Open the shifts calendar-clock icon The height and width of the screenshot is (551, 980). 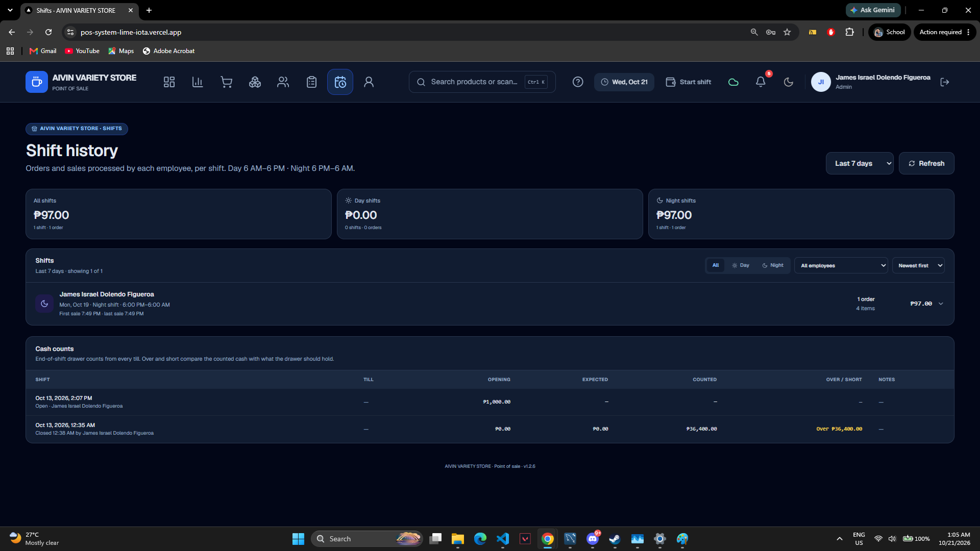pos(340,82)
